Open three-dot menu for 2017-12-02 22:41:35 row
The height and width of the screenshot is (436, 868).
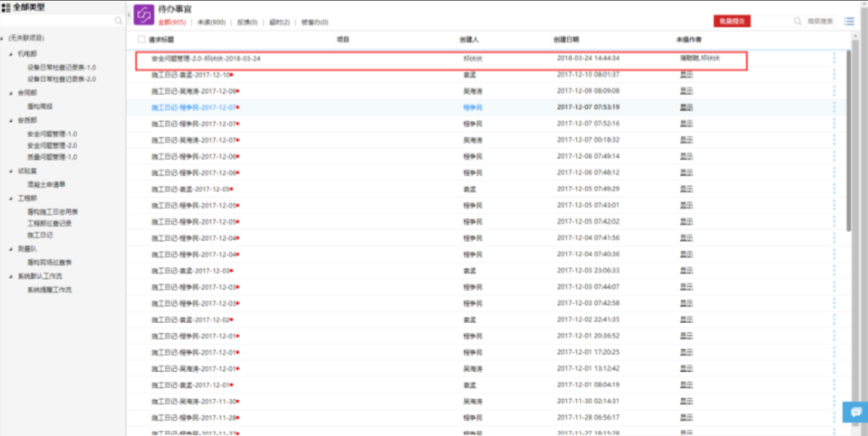(834, 320)
